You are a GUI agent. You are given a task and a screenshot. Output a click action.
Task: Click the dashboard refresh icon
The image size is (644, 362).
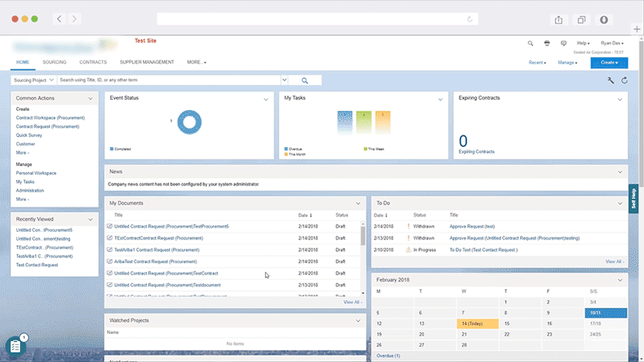point(625,80)
